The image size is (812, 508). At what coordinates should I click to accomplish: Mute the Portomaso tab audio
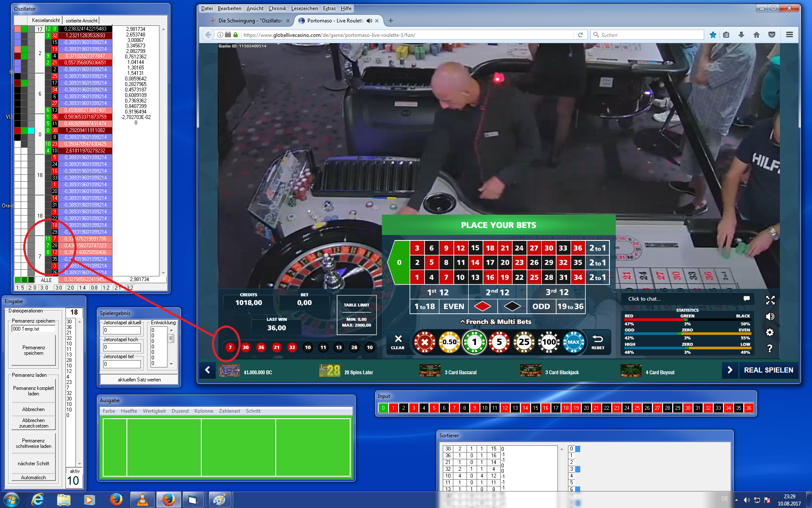[369, 21]
